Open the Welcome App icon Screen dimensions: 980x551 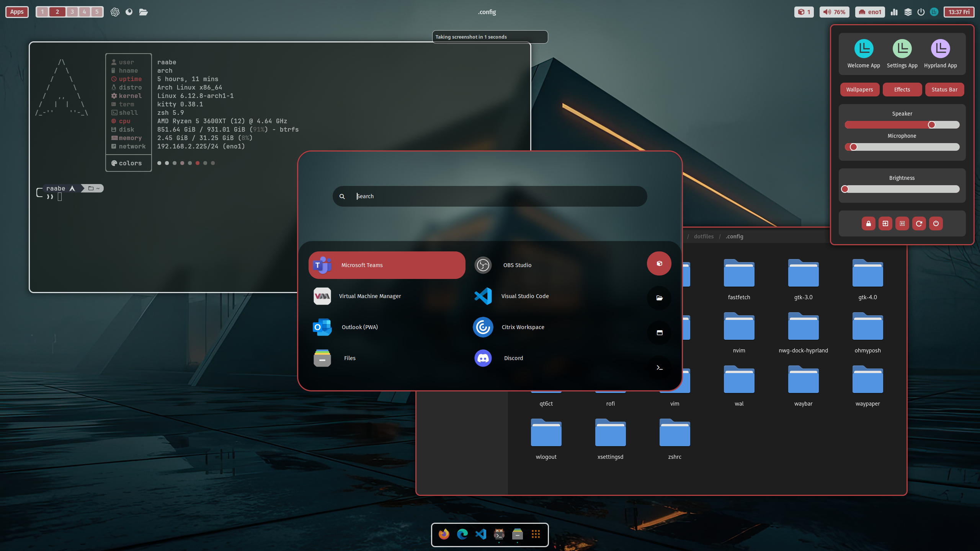(864, 49)
